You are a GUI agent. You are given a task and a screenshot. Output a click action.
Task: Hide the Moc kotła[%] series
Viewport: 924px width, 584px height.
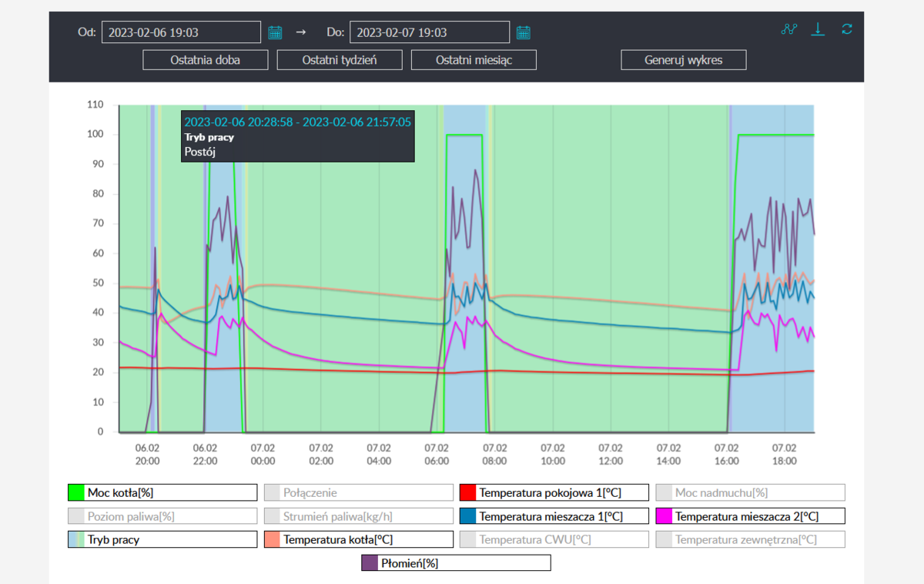[162, 493]
